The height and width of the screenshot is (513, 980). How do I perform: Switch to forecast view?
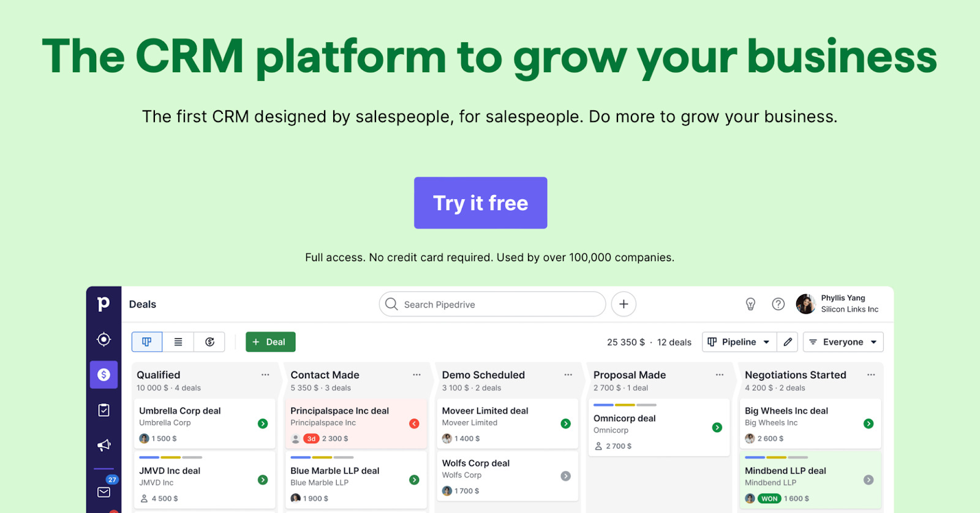point(209,342)
